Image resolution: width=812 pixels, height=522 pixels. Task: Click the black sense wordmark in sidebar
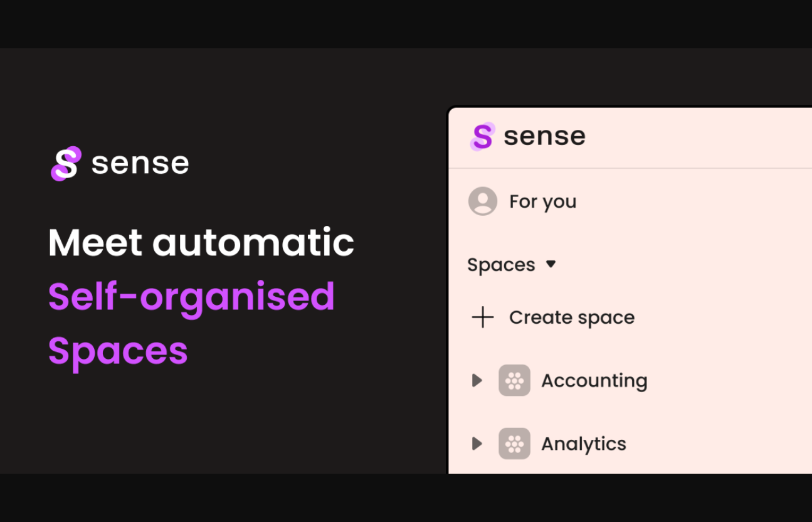coord(544,136)
